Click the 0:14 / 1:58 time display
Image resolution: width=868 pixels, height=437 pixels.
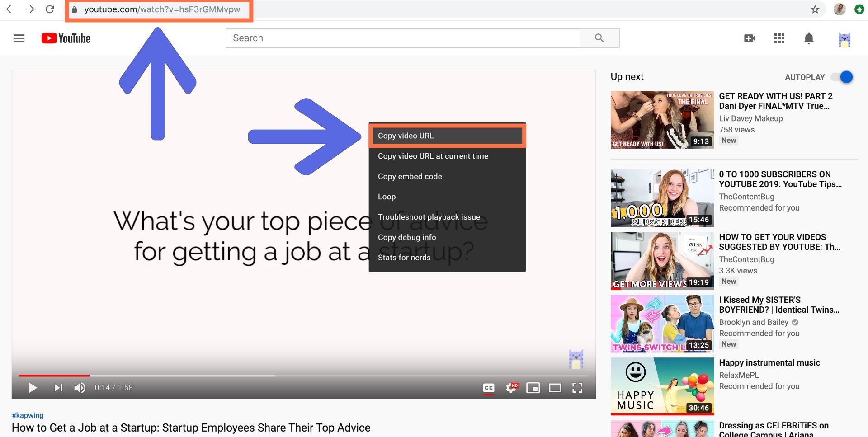114,388
